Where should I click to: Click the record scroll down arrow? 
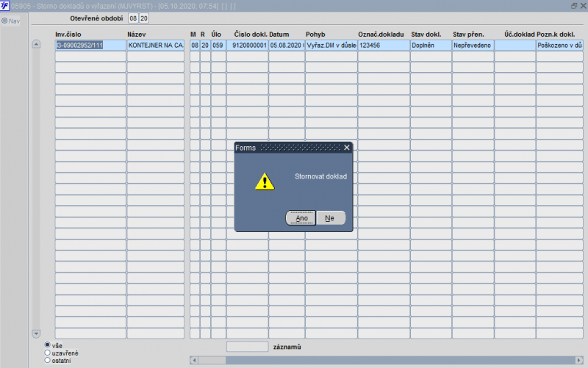pos(36,333)
